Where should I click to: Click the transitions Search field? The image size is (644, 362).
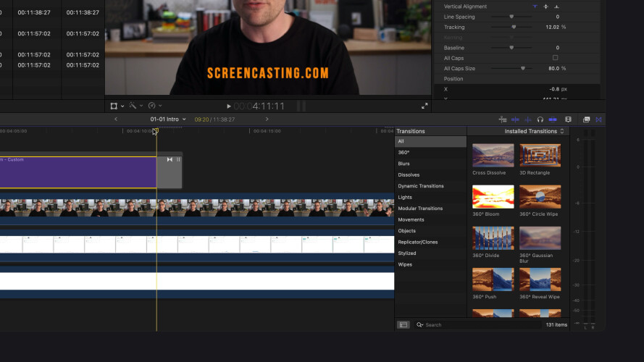[x=479, y=324]
